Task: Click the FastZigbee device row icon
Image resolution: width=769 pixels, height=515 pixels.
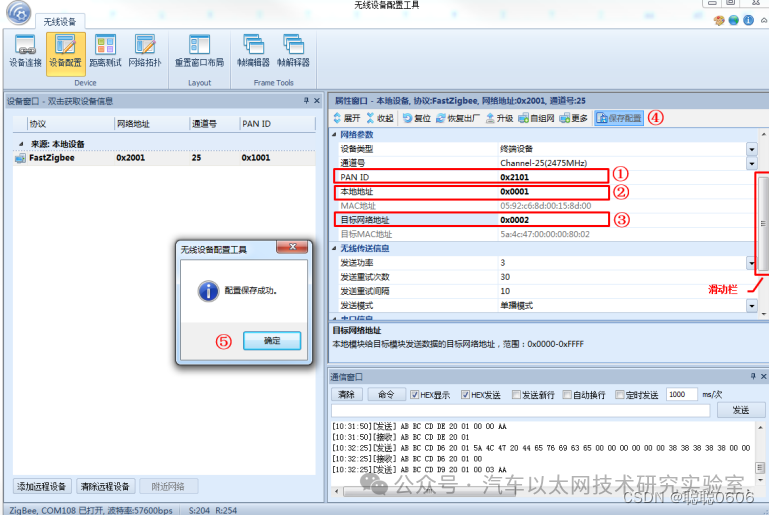Action: tap(20, 158)
